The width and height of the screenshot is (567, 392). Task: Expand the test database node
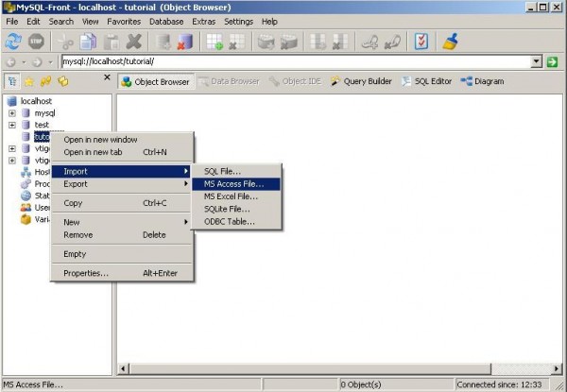pos(12,125)
